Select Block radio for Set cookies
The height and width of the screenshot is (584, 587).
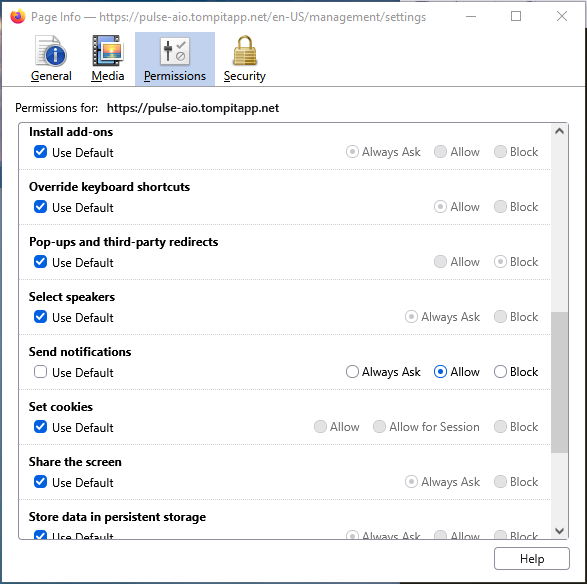point(500,427)
